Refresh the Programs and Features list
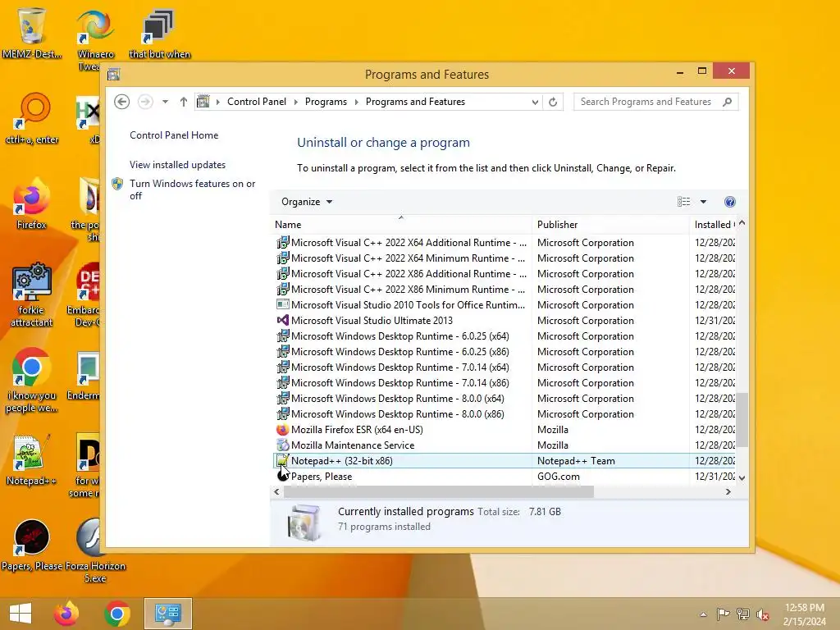Image resolution: width=840 pixels, height=630 pixels. [553, 102]
